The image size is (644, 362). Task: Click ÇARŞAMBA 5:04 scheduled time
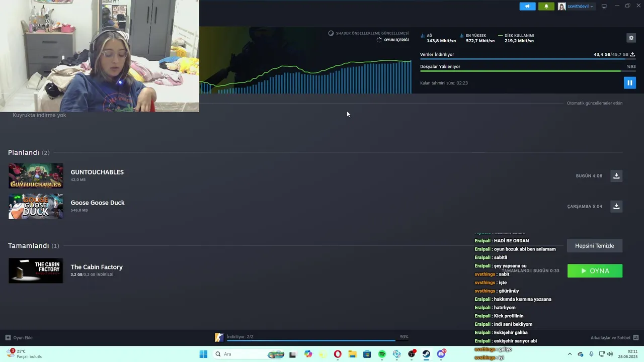click(x=585, y=206)
